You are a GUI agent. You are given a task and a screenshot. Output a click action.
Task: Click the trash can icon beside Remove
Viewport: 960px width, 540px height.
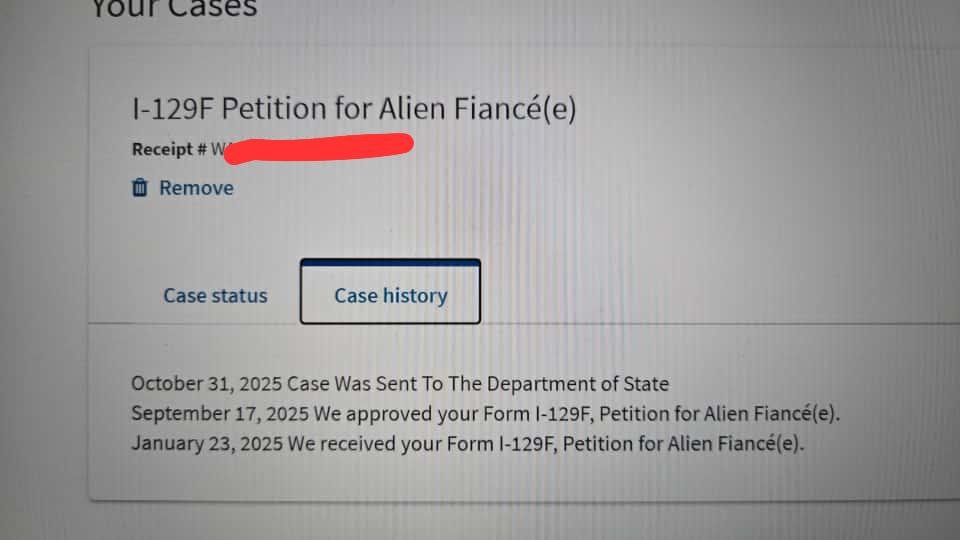[140, 188]
